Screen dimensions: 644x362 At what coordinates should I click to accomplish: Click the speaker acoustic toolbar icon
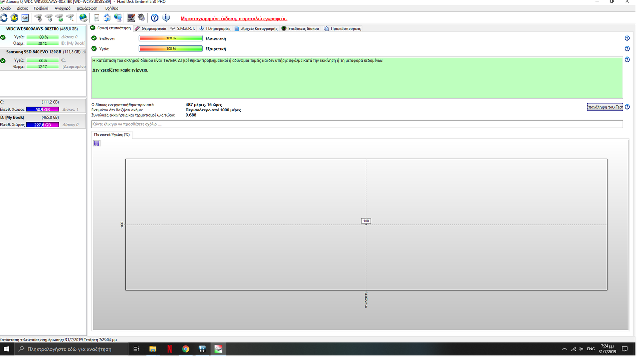[x=141, y=18]
